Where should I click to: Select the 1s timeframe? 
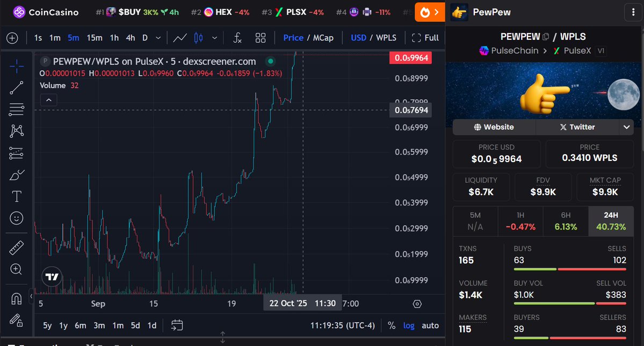(x=38, y=38)
